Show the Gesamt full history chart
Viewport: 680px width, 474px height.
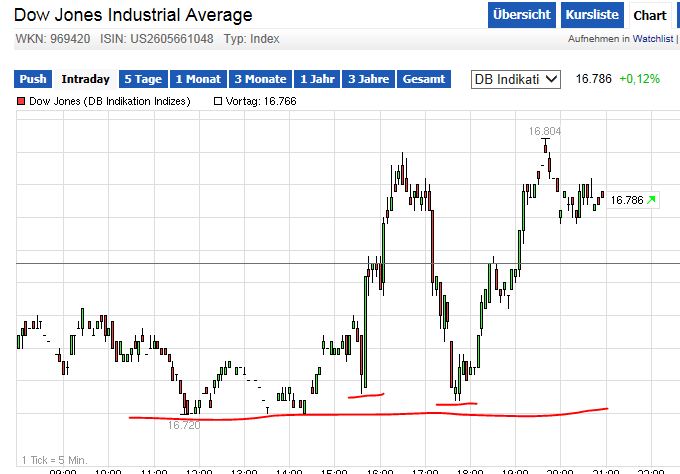(x=424, y=79)
